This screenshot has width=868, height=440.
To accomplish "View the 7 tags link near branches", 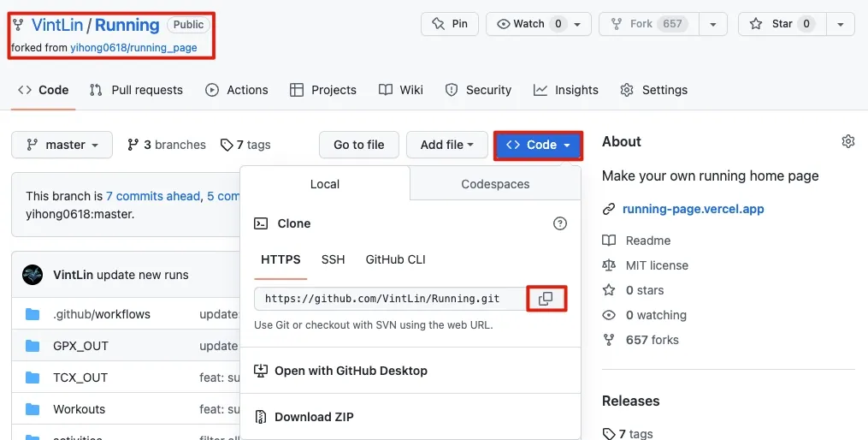I will [x=245, y=145].
